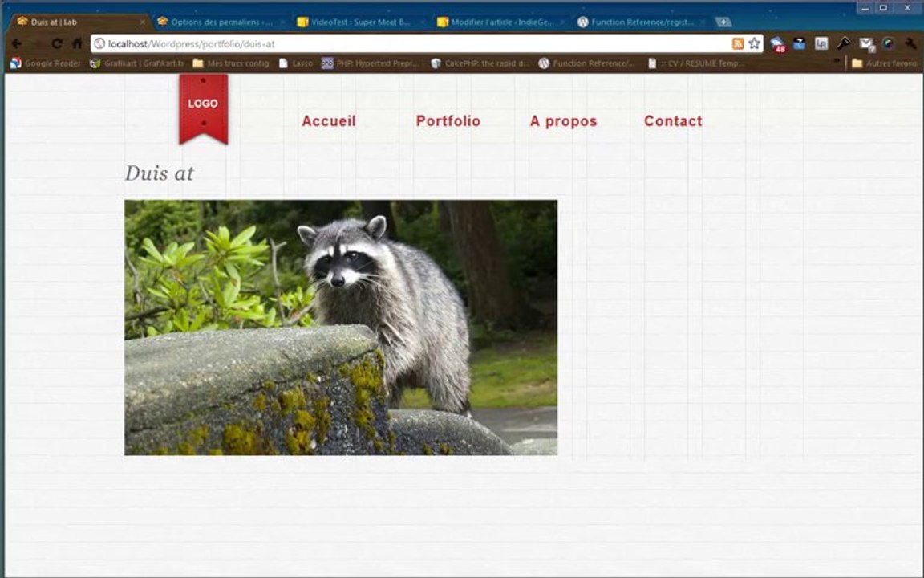Open the Google Reader bookmark
Screen dimensions: 924x578
(x=46, y=63)
